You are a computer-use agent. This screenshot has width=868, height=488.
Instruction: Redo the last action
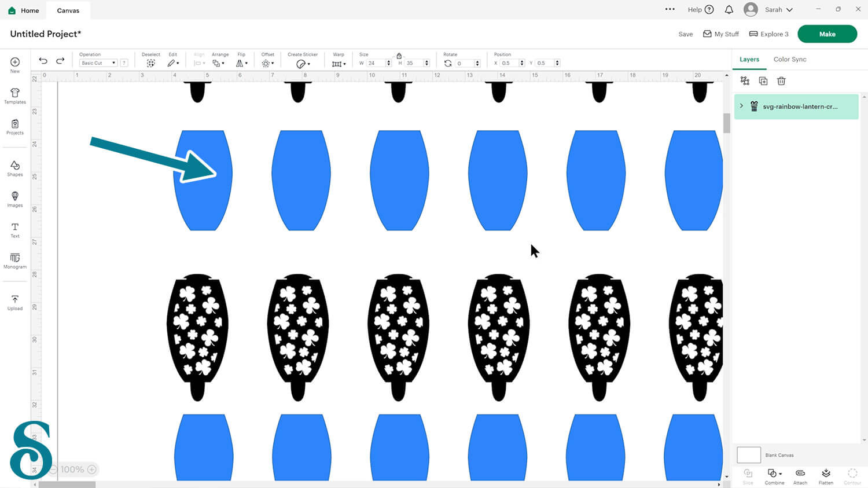(x=60, y=61)
